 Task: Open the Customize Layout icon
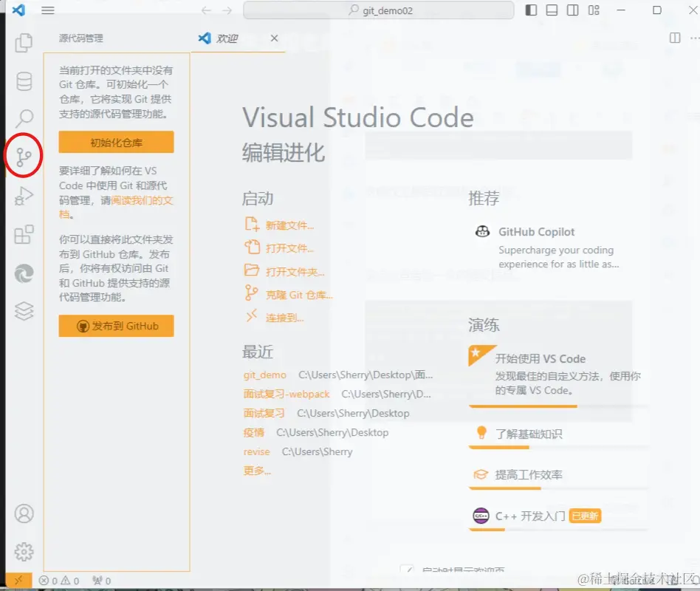(594, 10)
